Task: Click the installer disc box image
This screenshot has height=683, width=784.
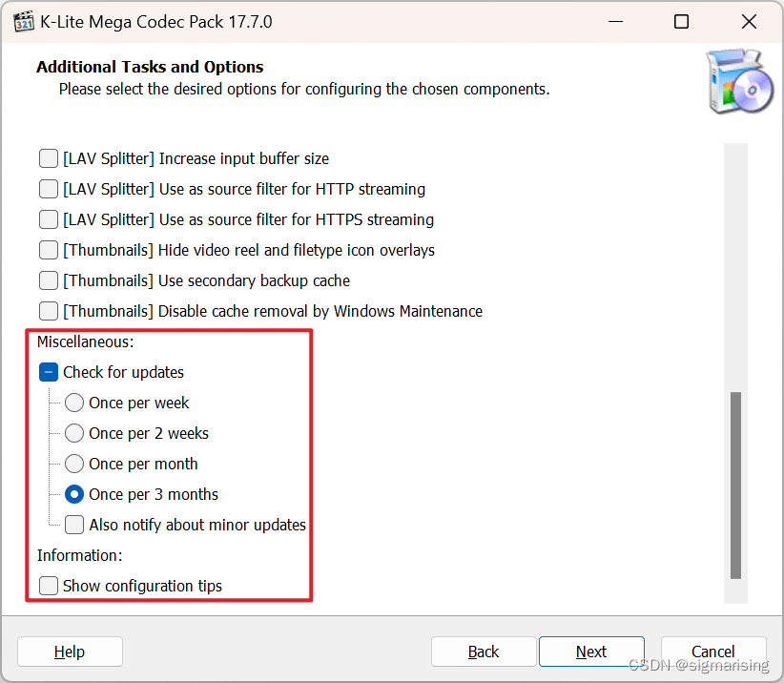Action: pos(739,81)
